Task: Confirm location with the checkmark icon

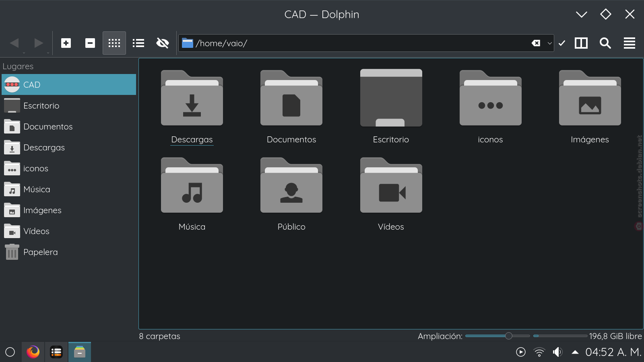Action: [562, 43]
